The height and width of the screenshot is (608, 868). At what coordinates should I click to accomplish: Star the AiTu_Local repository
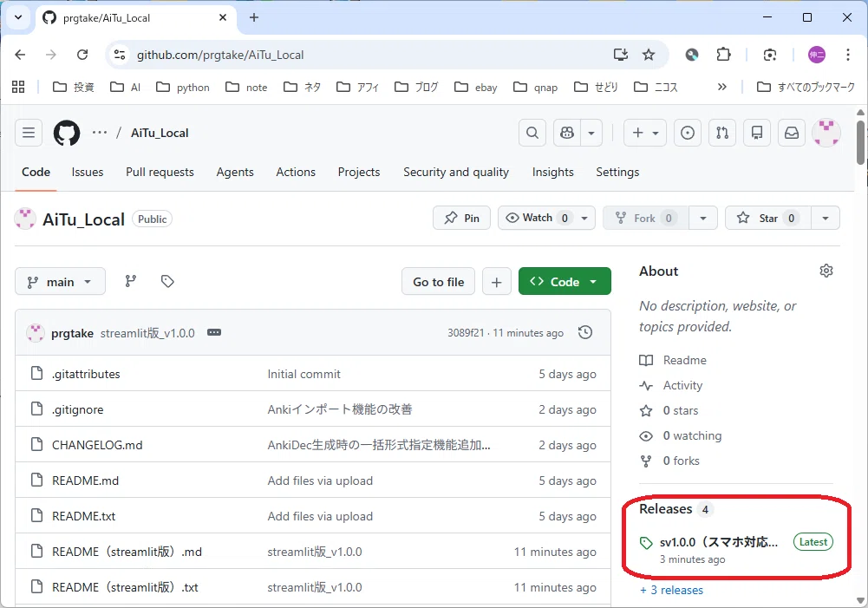[767, 219]
